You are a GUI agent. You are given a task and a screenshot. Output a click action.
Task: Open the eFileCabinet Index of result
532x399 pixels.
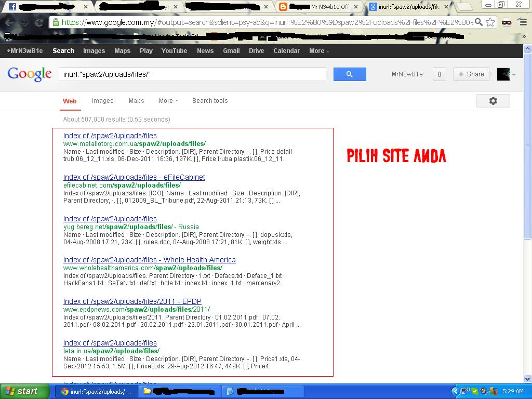click(x=134, y=178)
